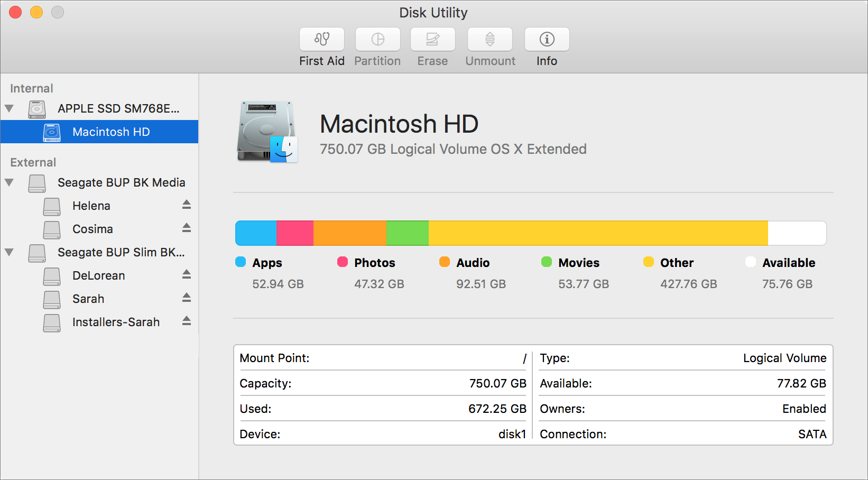
Task: Collapse the Seagate BUP Slim BK triangle
Action: (9, 252)
